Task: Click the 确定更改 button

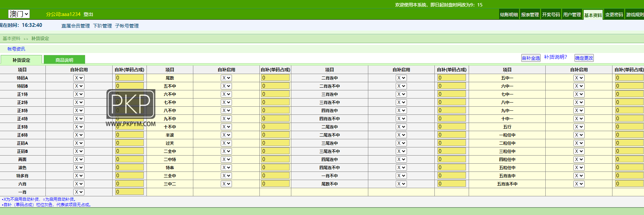Action: click(584, 58)
